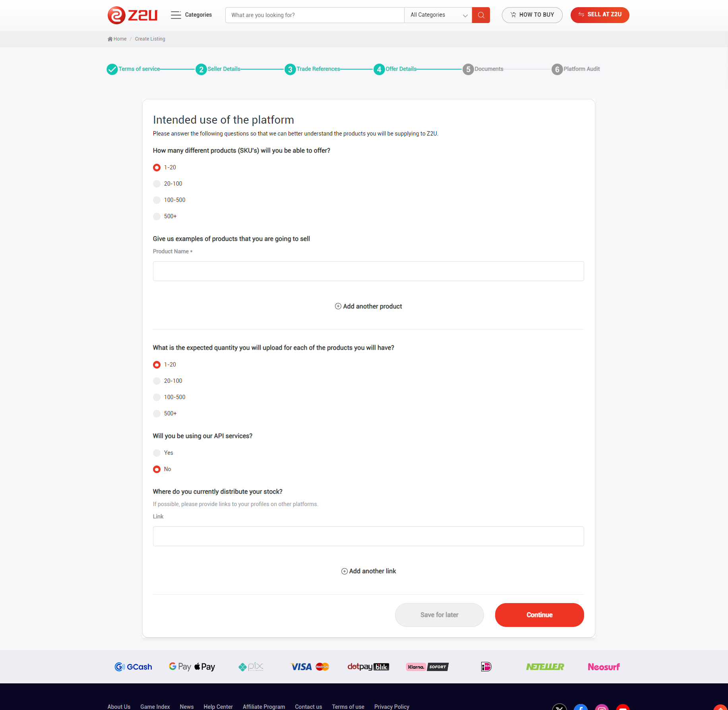Select 100-500 for number of SKUs

click(x=157, y=200)
